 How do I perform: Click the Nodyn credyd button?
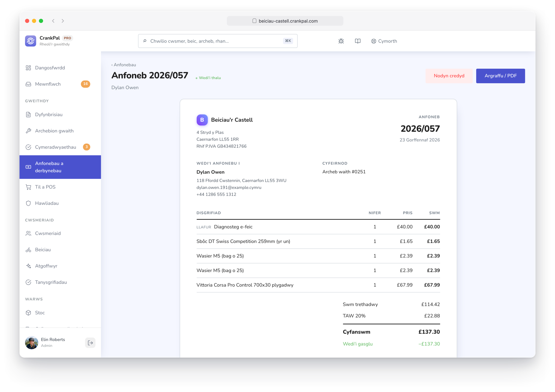tap(449, 76)
